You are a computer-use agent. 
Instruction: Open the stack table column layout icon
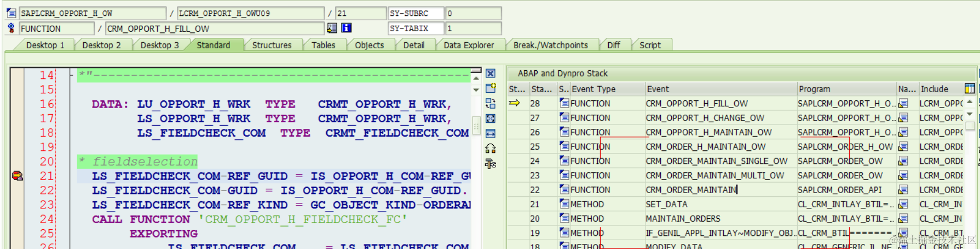(970, 88)
